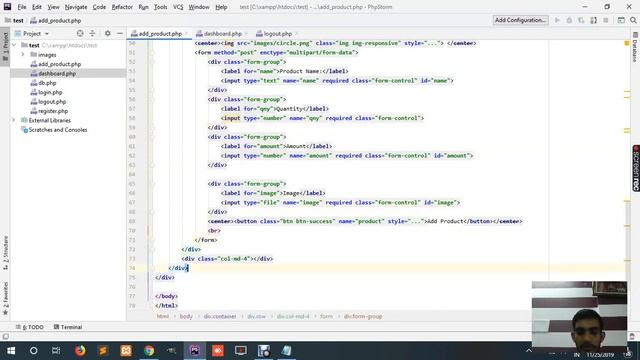Click 'body' in editor breadcrumbs

pyautogui.click(x=186, y=316)
